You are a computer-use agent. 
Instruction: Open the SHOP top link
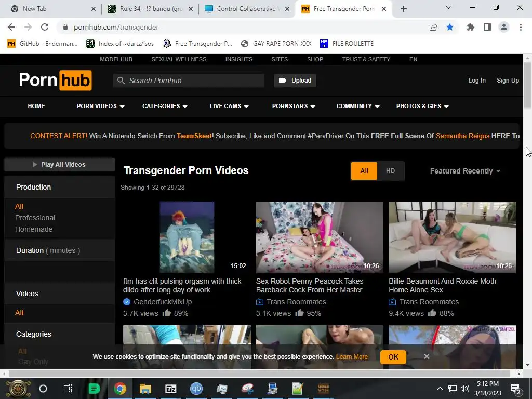coord(315,59)
